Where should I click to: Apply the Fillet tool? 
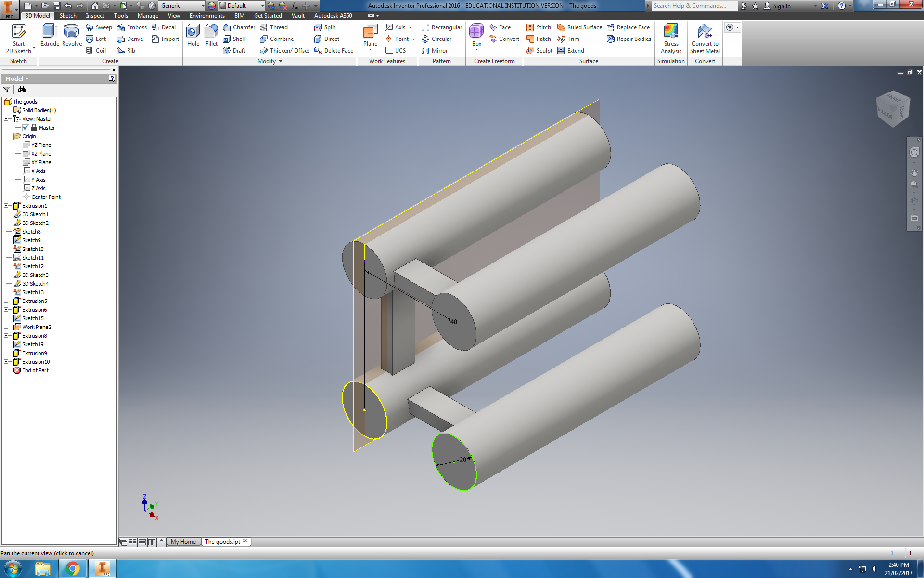tap(211, 35)
